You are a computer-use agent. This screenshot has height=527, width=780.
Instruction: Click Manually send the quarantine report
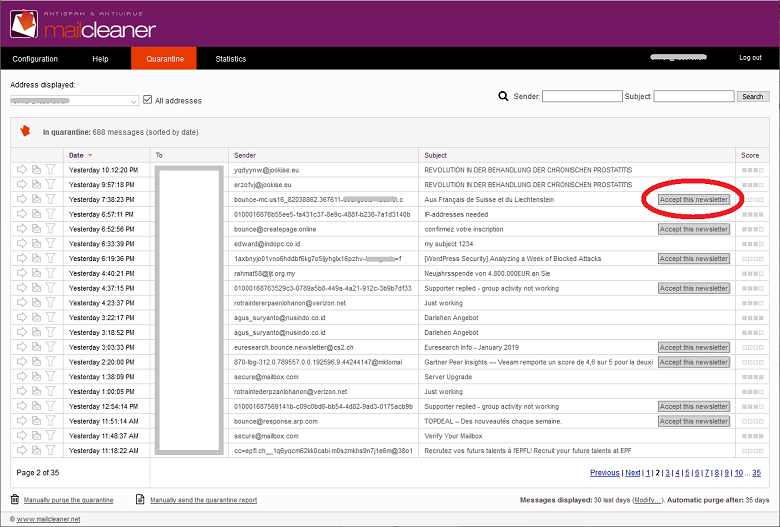click(203, 500)
